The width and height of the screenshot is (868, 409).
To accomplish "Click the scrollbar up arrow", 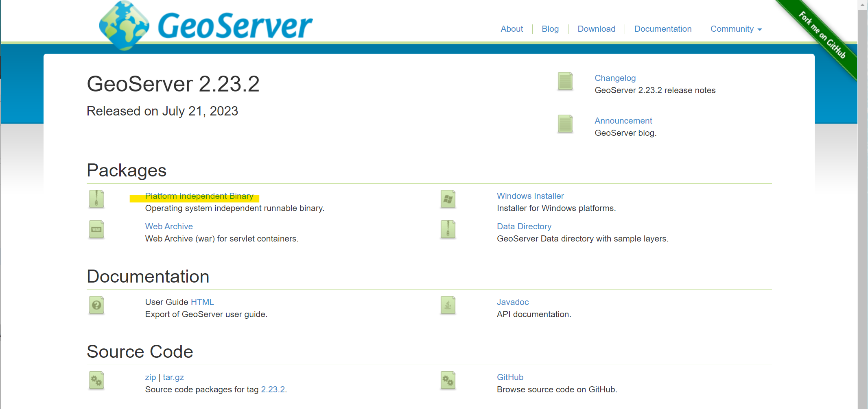I will pos(862,5).
